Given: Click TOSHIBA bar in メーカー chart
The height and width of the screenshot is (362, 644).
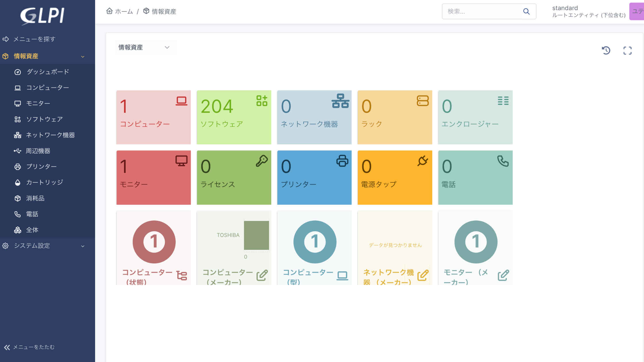Looking at the screenshot, I should pos(256,235).
